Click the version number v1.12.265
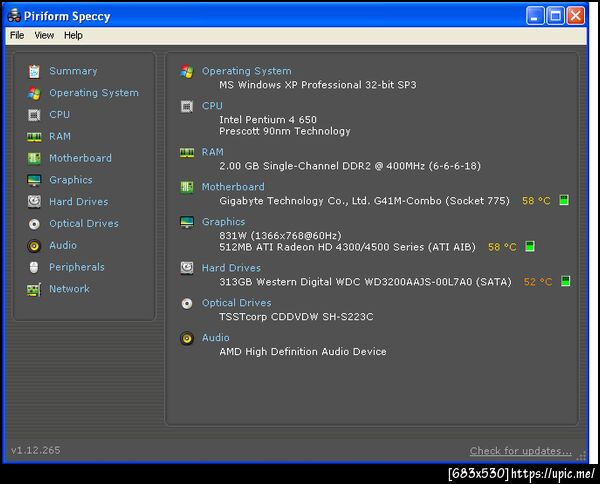This screenshot has width=600, height=484. point(36,450)
